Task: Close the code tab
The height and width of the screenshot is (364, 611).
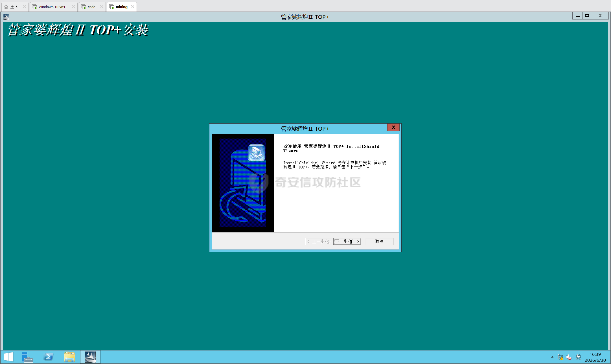Action: [102, 7]
